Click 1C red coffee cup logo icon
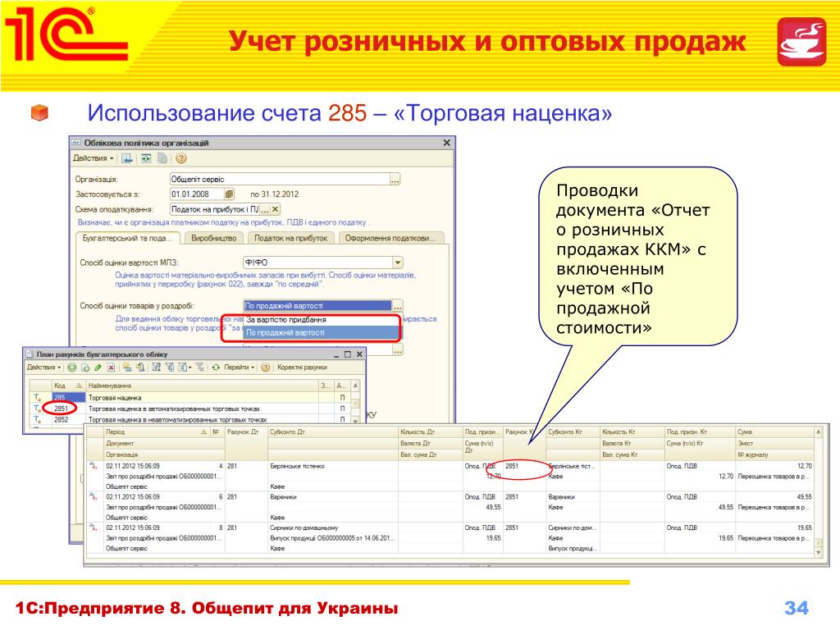This screenshot has width=840, height=630. point(801,41)
